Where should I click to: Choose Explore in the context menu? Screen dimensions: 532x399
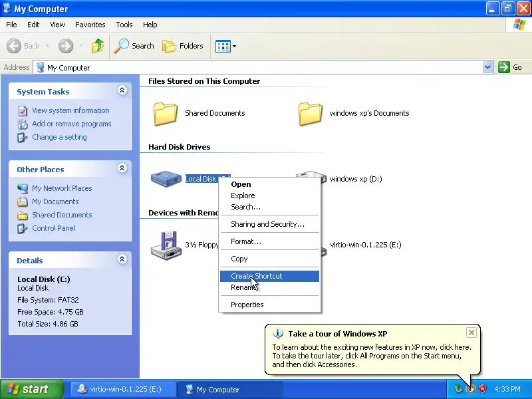pos(270,196)
